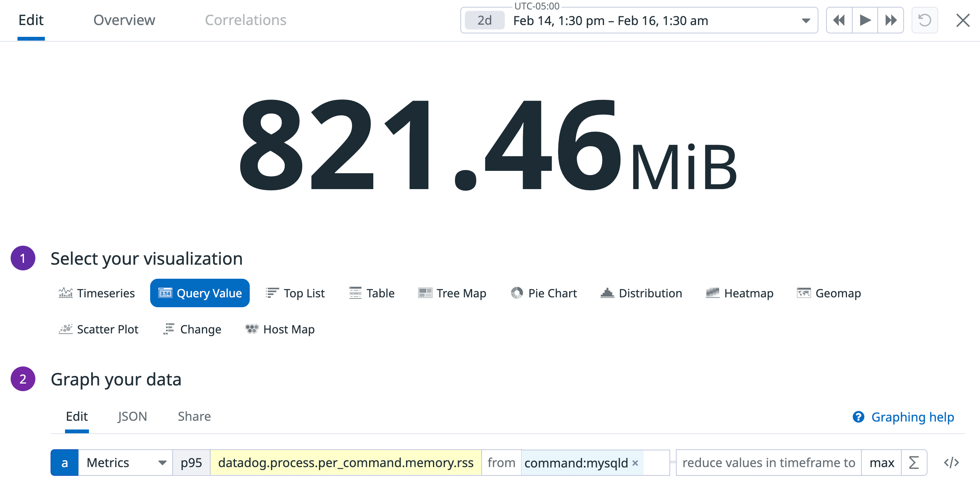Select the Scatter Plot visualization

(x=108, y=329)
